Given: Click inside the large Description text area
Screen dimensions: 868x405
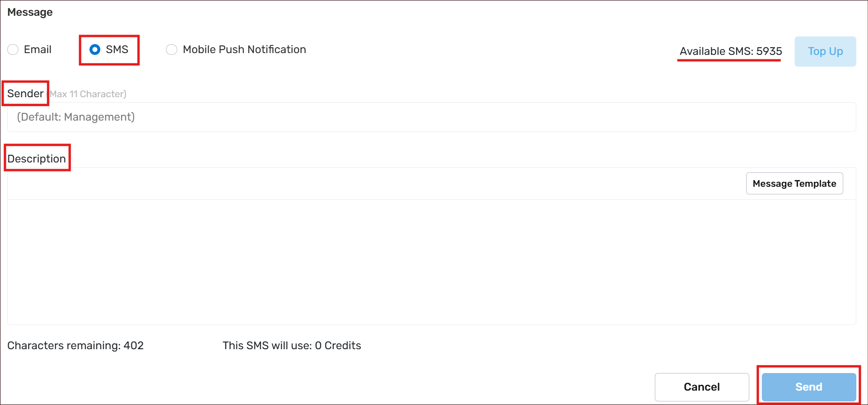Looking at the screenshot, I should pyautogui.click(x=431, y=261).
